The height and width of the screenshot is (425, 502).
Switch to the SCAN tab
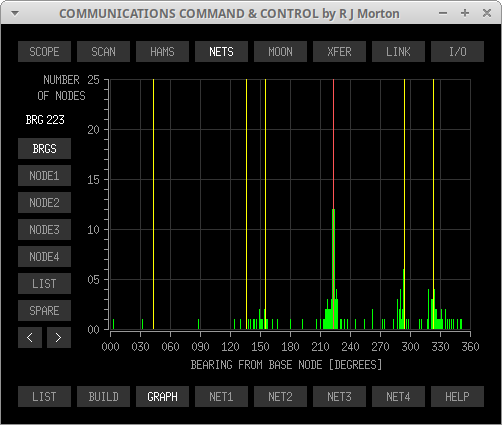pyautogui.click(x=103, y=52)
